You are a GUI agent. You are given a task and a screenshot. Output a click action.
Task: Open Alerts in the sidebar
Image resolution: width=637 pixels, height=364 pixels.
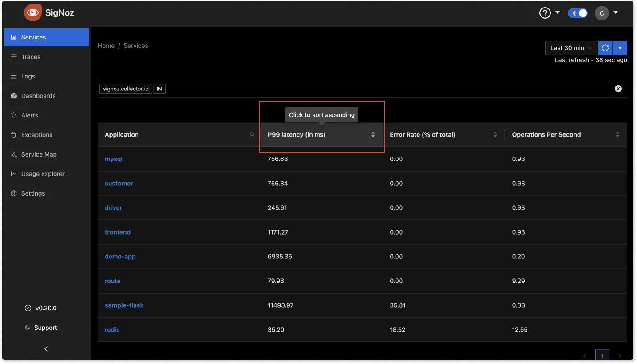coord(46,115)
